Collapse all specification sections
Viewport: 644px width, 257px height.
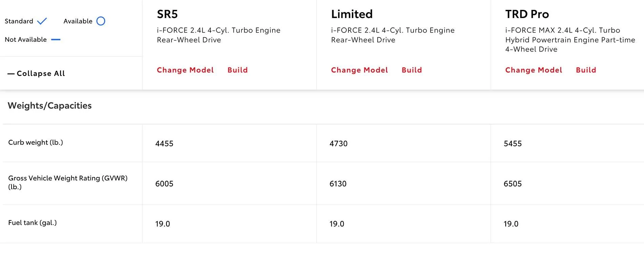[36, 74]
